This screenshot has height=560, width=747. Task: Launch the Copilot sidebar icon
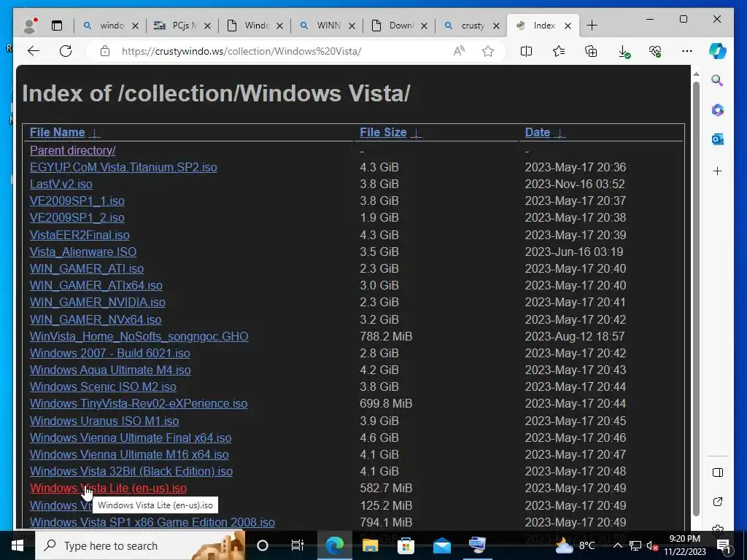[x=718, y=51]
